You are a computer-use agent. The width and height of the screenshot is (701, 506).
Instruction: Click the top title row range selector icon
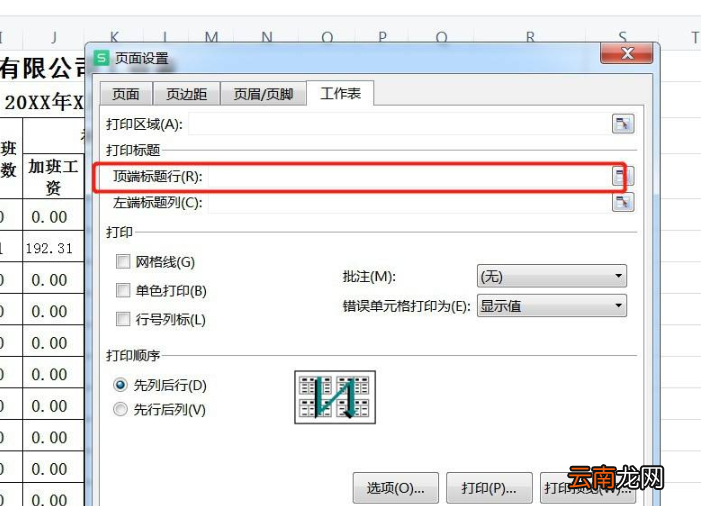coord(623,176)
